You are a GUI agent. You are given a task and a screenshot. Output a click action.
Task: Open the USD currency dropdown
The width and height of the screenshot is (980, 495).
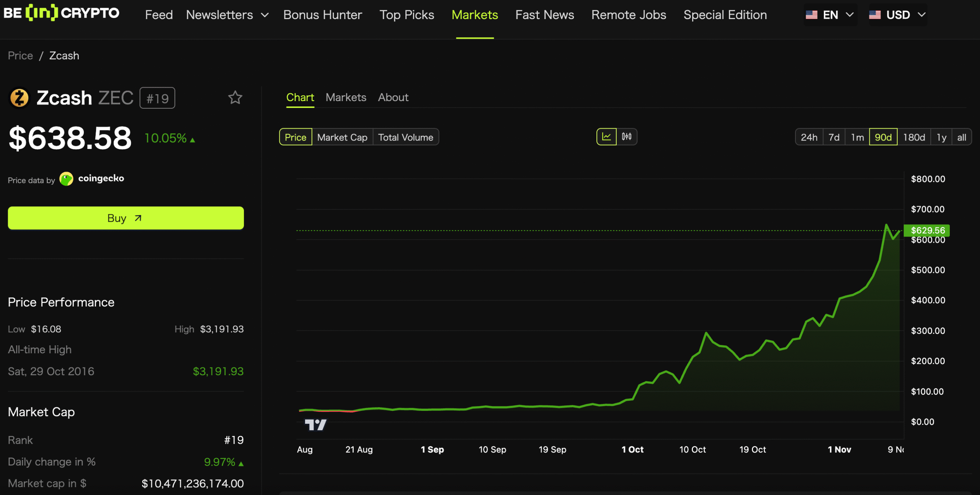tap(921, 15)
